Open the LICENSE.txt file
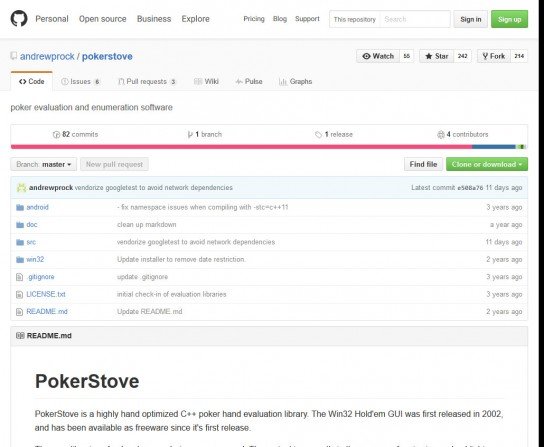 pos(46,294)
